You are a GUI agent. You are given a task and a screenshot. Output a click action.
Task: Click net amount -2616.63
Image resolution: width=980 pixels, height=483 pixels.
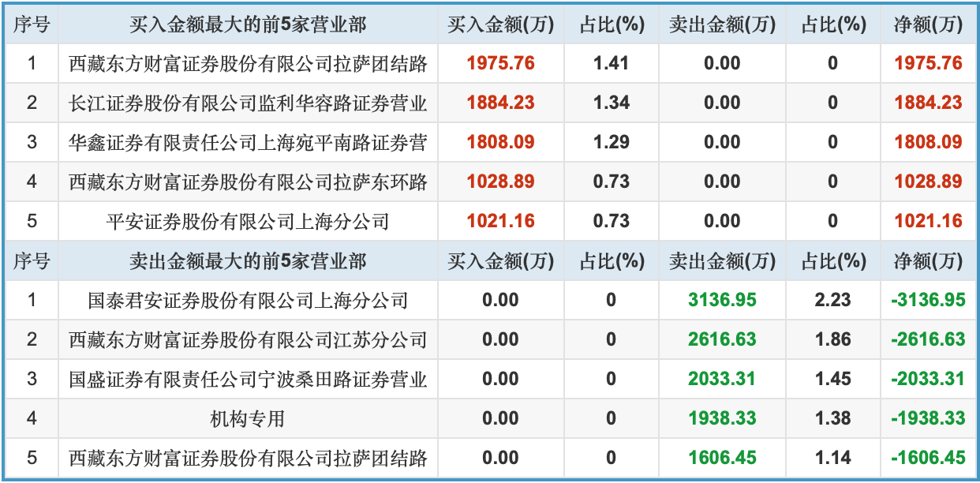pyautogui.click(x=929, y=339)
